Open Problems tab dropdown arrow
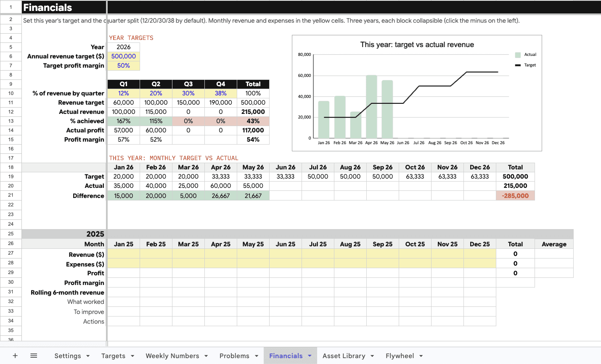The image size is (601, 364). point(257,356)
